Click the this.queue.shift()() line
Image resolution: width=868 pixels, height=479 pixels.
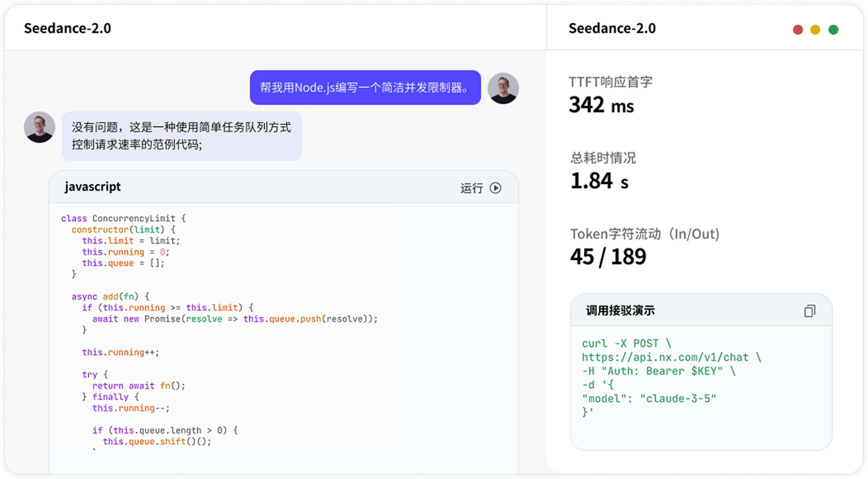[157, 442]
